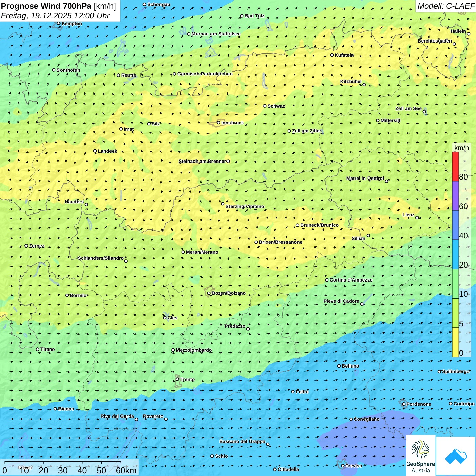476x476 pixels.
Task: Select the Sonthofen label
Action: pyautogui.click(x=68, y=70)
